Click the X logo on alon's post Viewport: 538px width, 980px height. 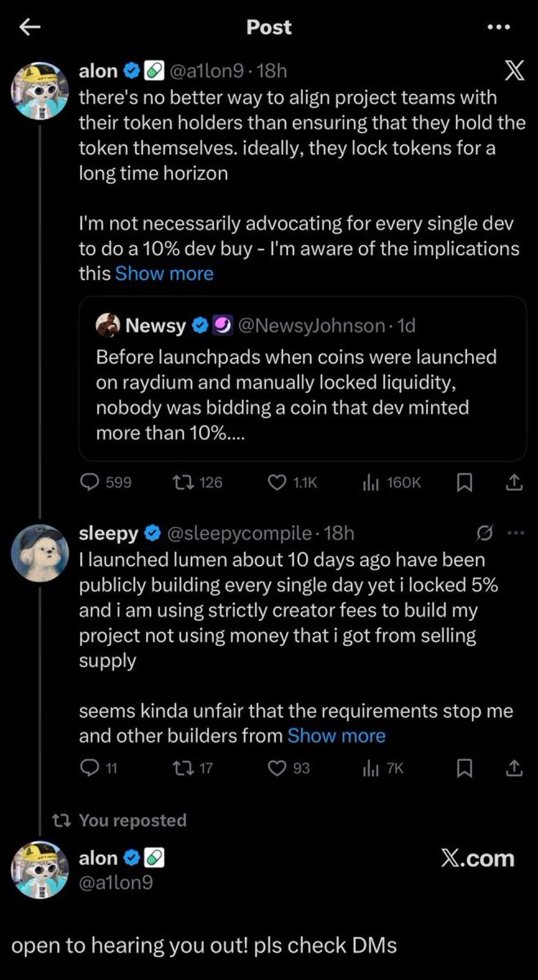click(514, 72)
